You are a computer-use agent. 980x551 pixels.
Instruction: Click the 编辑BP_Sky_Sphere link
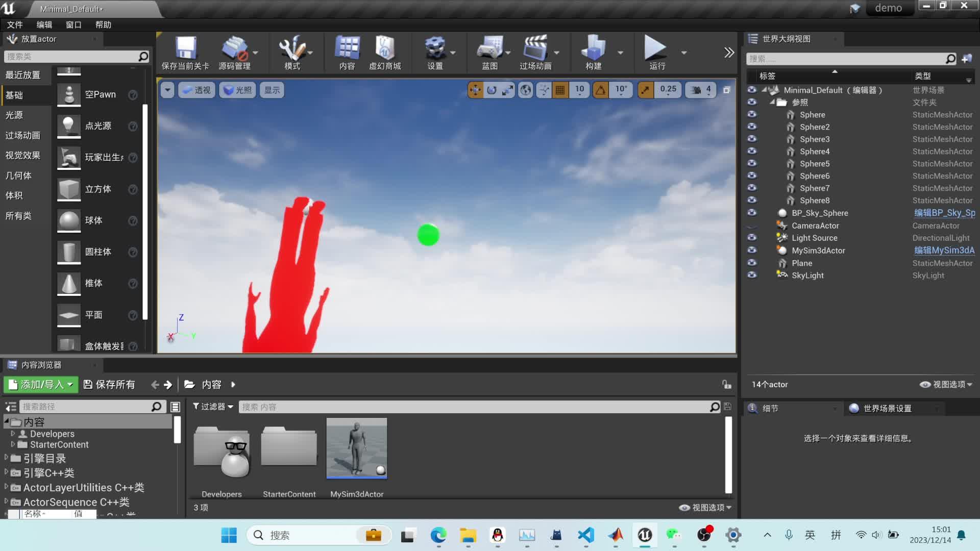coord(944,213)
